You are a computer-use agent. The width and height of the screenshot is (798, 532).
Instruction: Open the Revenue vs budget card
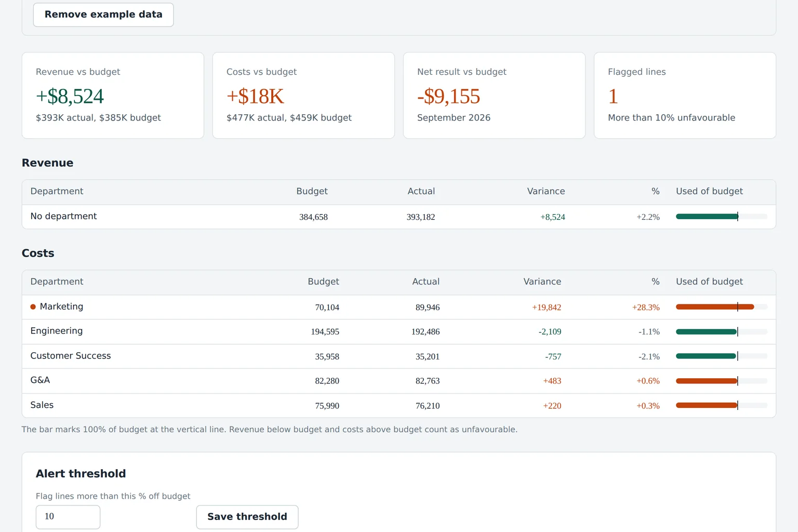coord(113,96)
